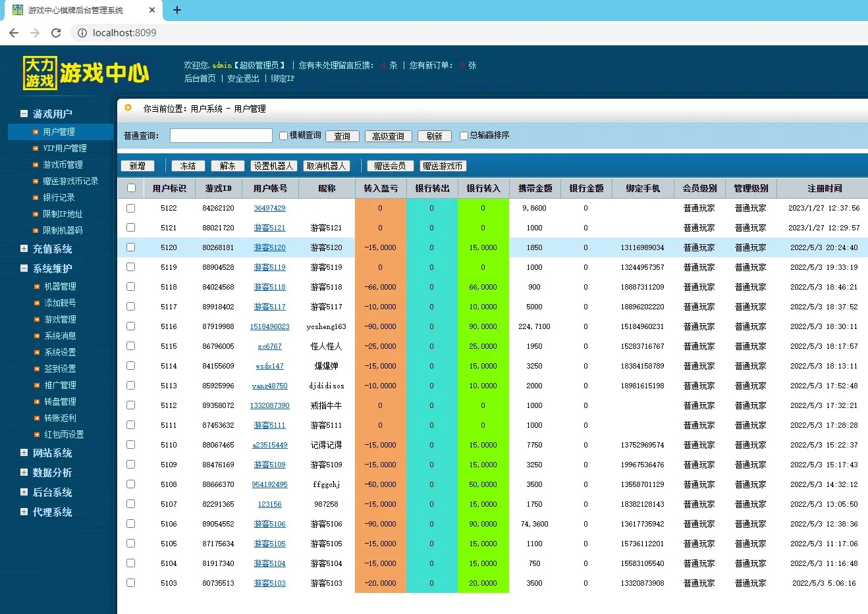Click the site info icon in address bar
The width and height of the screenshot is (868, 614).
pos(81,33)
